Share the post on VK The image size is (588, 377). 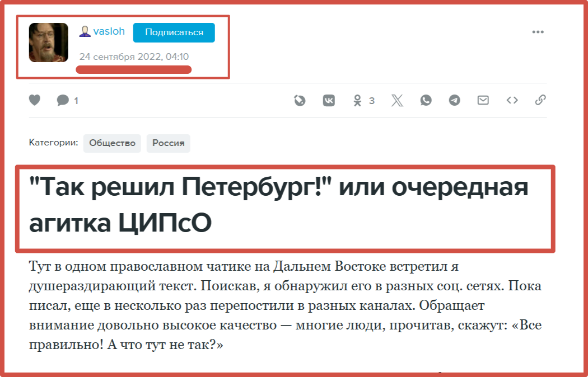[329, 101]
